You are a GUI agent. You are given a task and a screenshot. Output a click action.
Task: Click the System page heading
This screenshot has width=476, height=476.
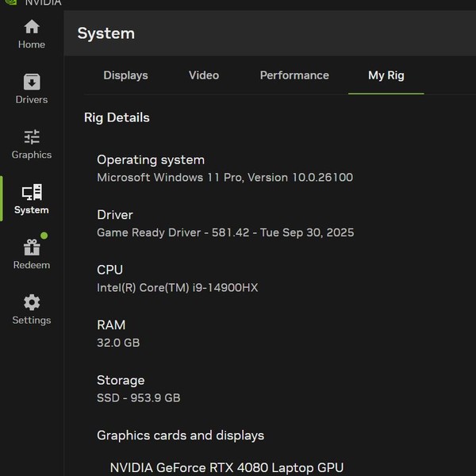click(x=106, y=33)
